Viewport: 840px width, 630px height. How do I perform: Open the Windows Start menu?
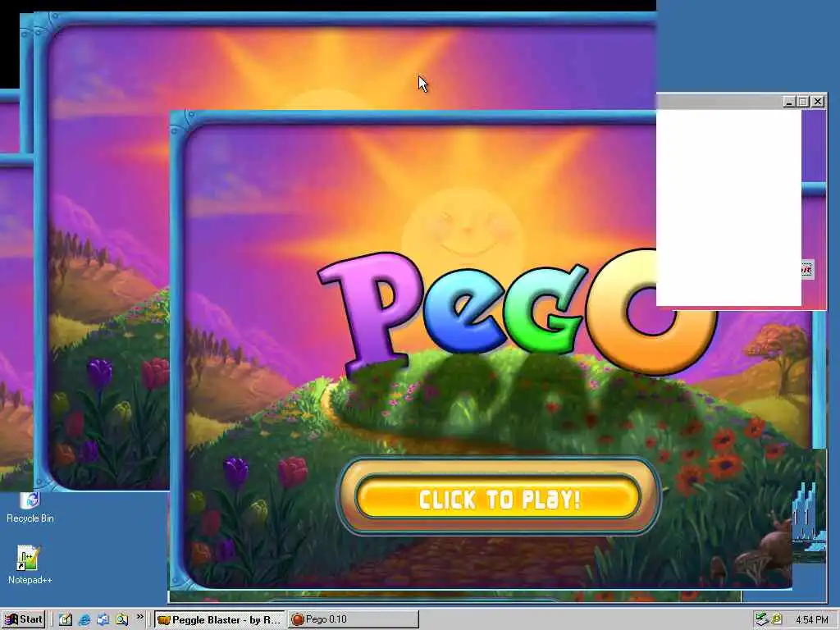[x=23, y=619]
